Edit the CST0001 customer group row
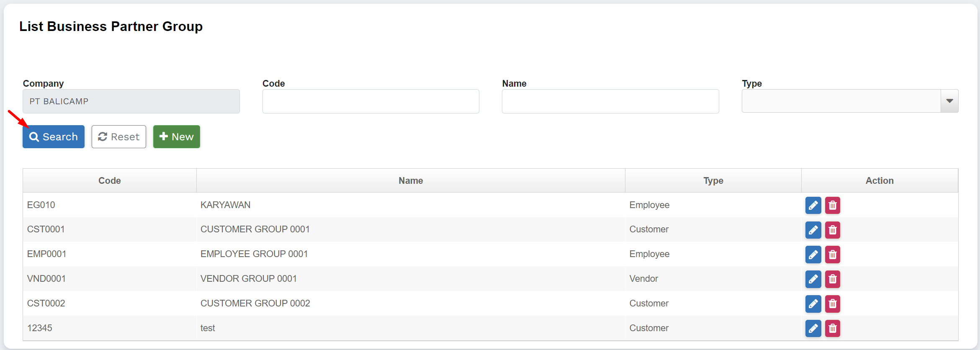Viewport: 980px width, 350px height. point(813,230)
